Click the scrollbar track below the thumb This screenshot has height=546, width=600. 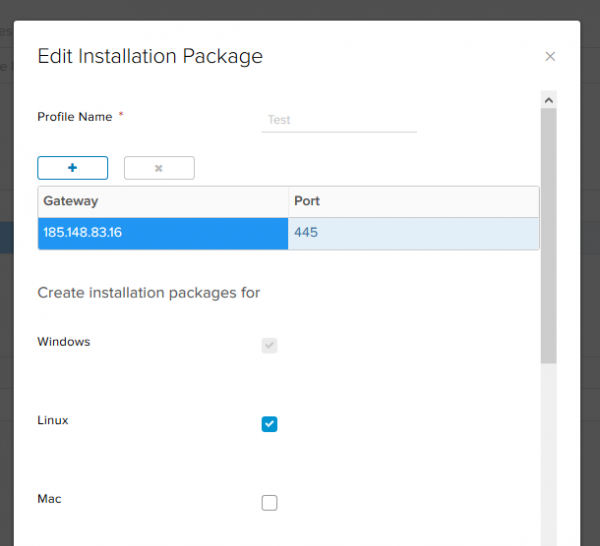548,450
